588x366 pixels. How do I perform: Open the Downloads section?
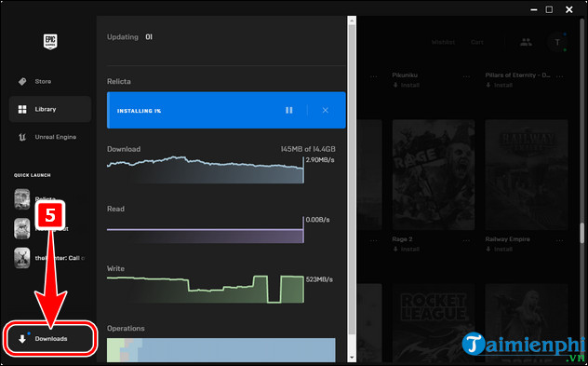[50, 339]
